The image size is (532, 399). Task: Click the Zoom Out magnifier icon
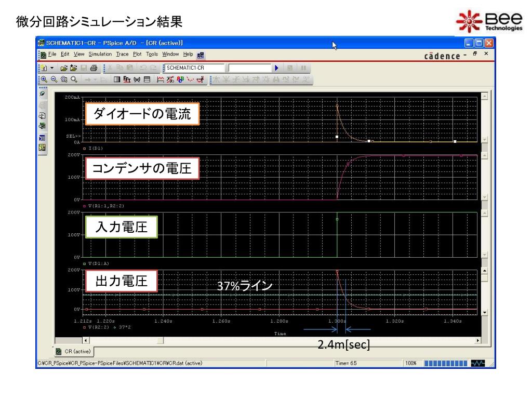click(x=54, y=79)
